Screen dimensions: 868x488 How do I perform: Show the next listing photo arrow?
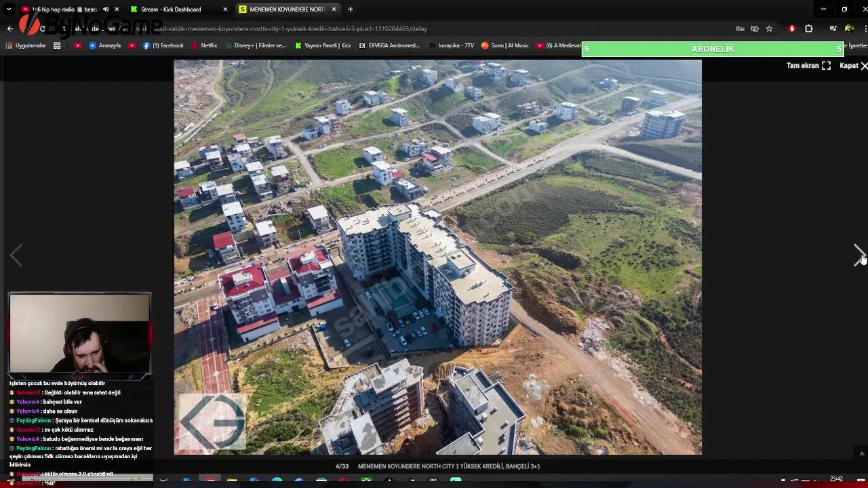[859, 256]
